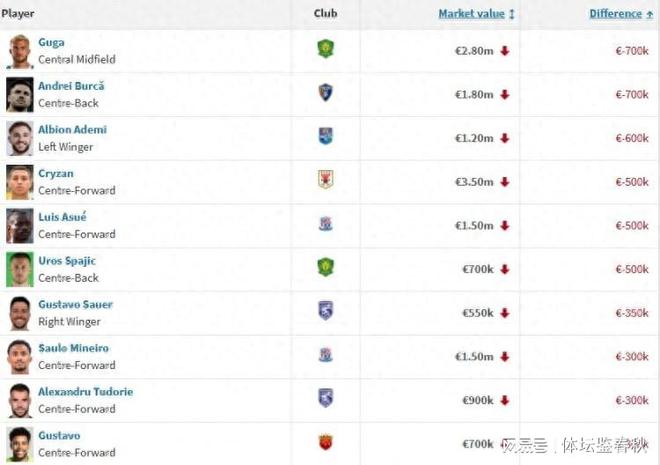Viewport: 660px width, 465px height.
Task: Click Uros Spajic's club badge
Action: point(325,267)
